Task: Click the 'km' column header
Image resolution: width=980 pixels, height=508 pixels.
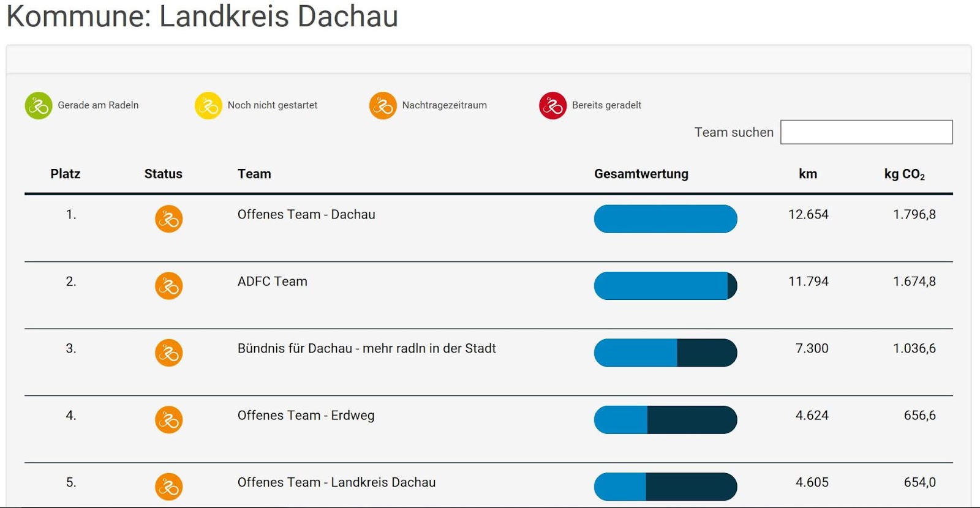Action: [x=808, y=174]
